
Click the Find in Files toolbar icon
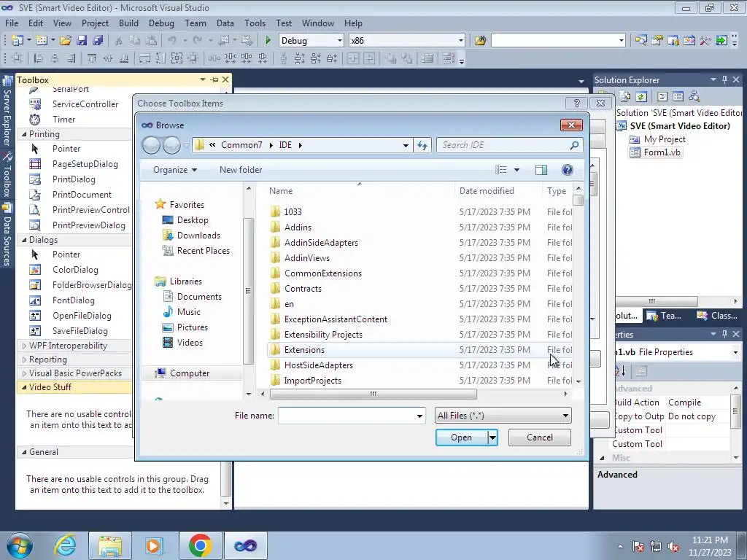click(x=480, y=41)
